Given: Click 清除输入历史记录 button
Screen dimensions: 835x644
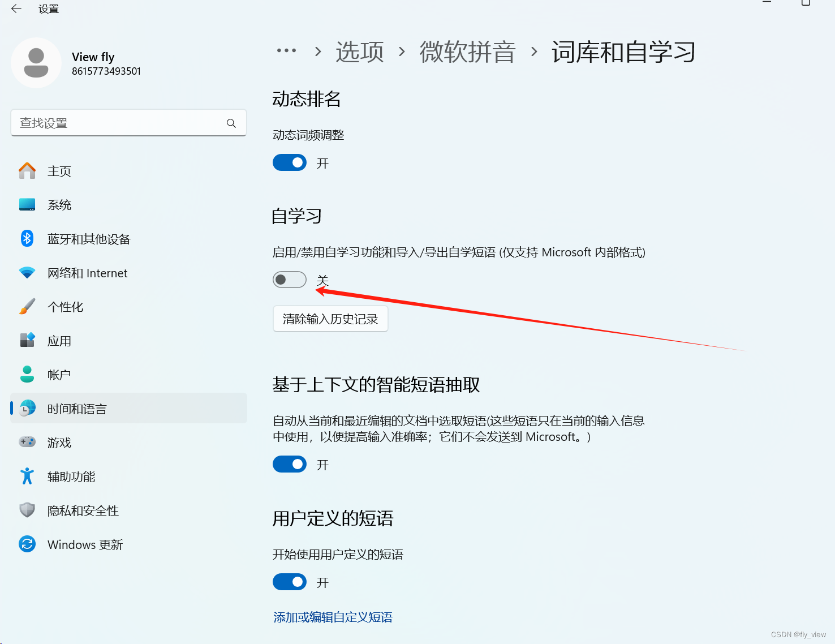Looking at the screenshot, I should point(330,319).
